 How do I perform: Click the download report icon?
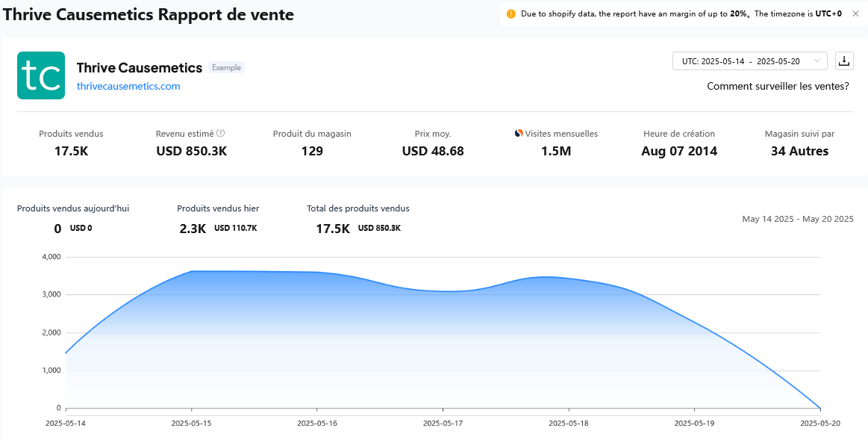pos(844,61)
